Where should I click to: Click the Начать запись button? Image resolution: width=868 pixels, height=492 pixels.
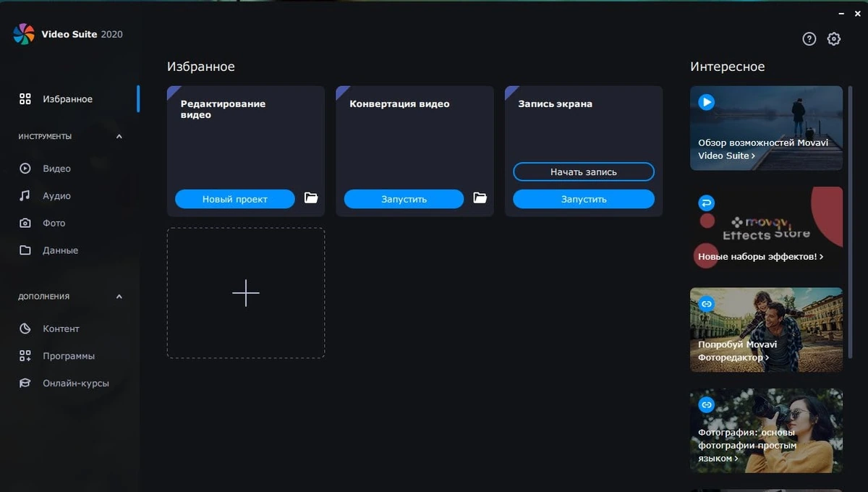click(584, 172)
